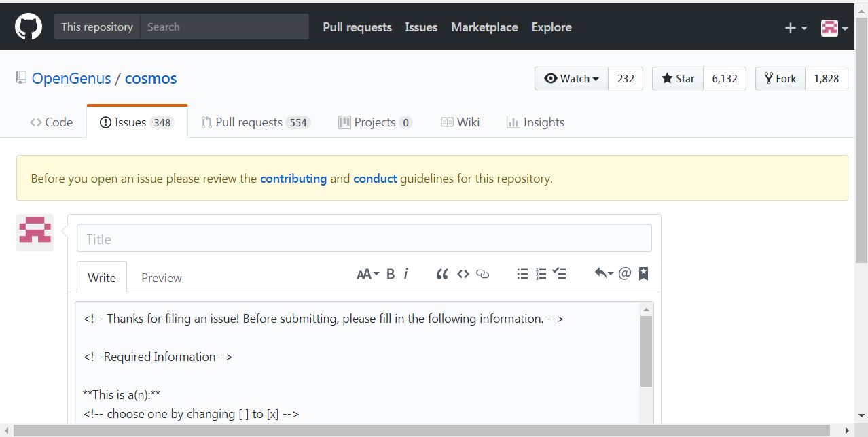Viewport: 868px width, 437px height.
Task: Switch to the Projects tab
Action: (375, 122)
